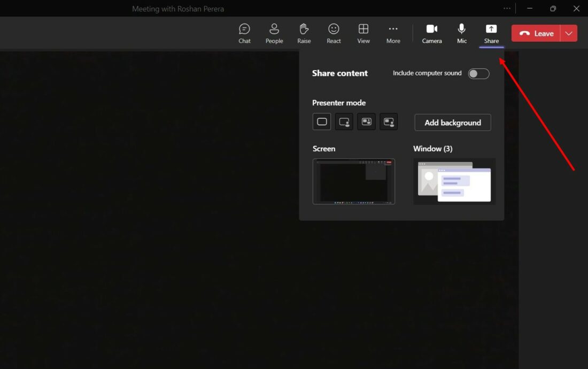Screen dimensions: 588x369
Task: Open the Chat panel
Action: (x=244, y=33)
